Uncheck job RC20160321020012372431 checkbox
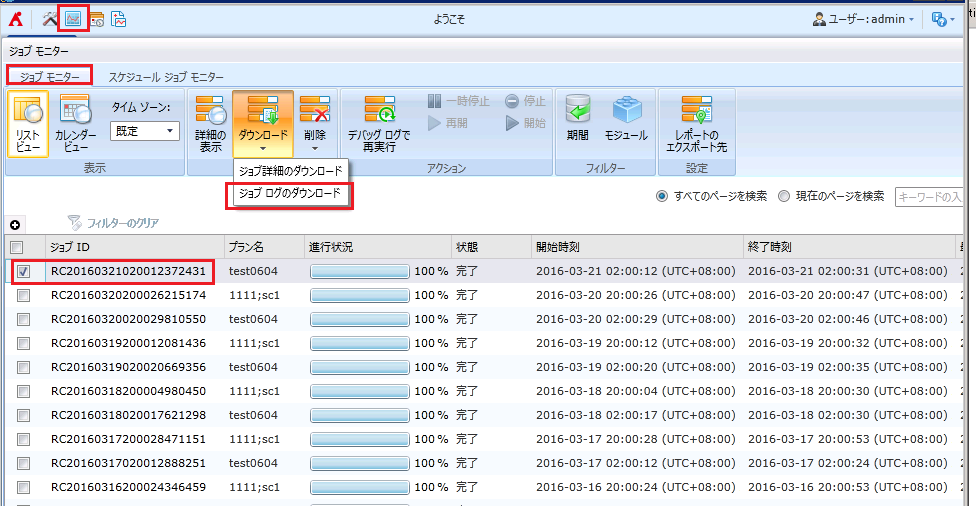The image size is (976, 506). (23, 271)
